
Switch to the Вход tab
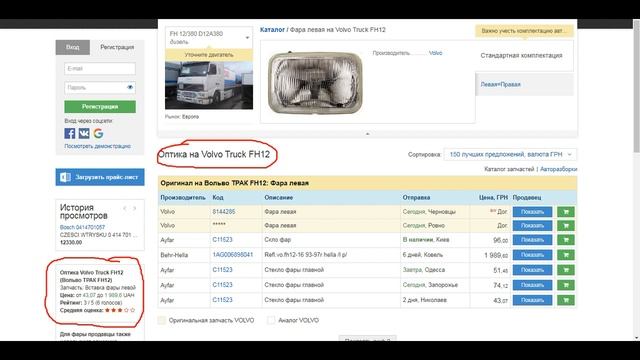[x=73, y=47]
